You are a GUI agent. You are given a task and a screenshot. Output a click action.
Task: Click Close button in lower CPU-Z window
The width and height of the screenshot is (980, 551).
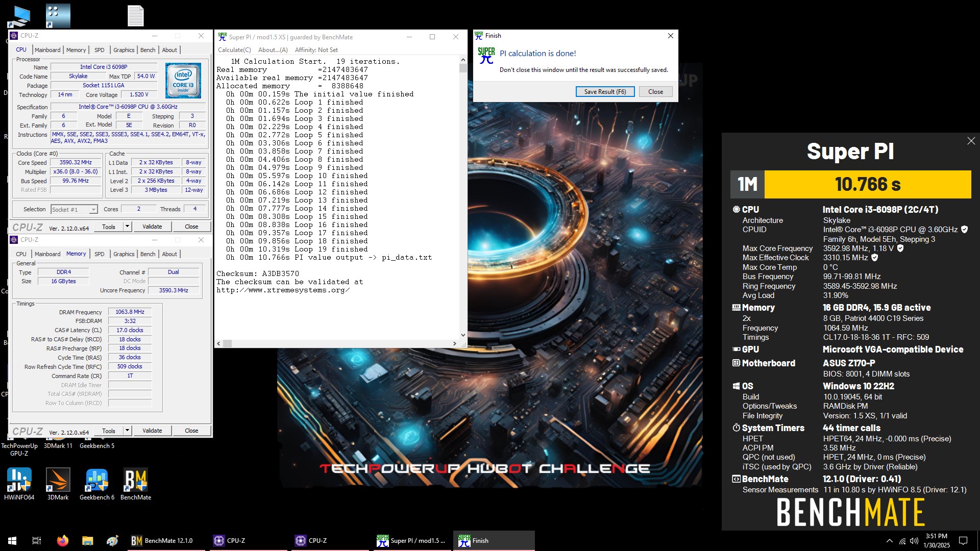191,431
